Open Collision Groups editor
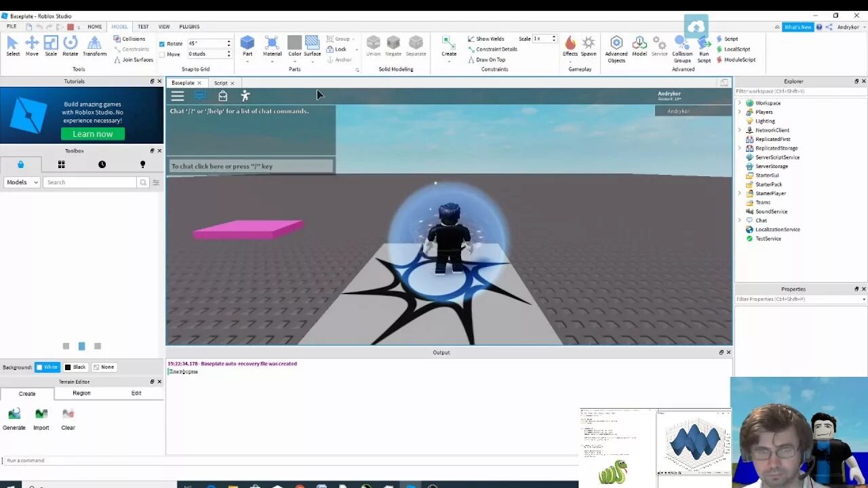The width and height of the screenshot is (868, 488). point(682,49)
